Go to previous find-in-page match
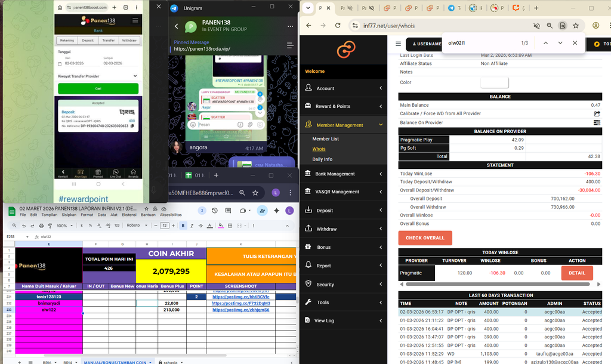 (x=545, y=43)
